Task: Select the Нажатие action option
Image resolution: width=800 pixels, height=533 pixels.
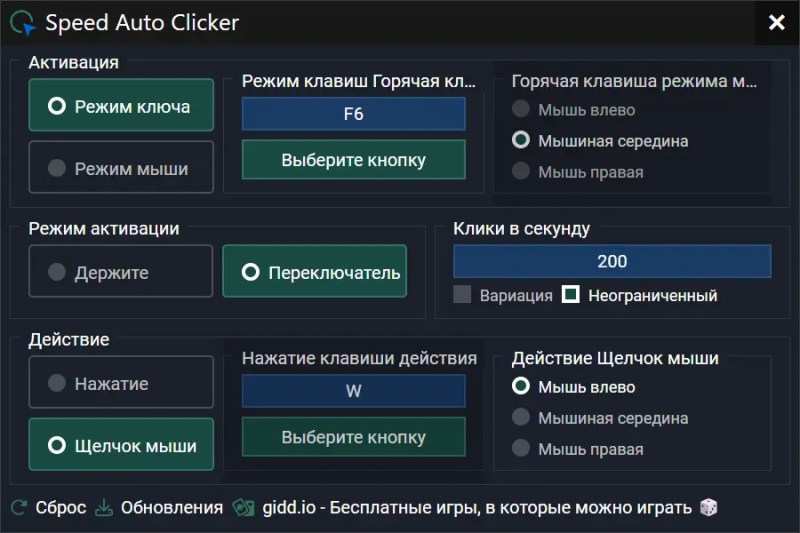Action: point(121,382)
